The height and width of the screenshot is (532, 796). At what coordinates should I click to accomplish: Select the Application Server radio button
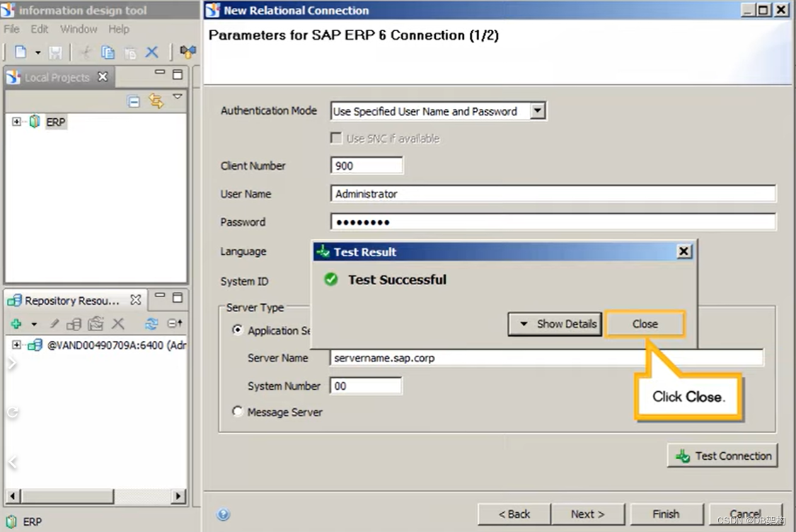click(238, 330)
